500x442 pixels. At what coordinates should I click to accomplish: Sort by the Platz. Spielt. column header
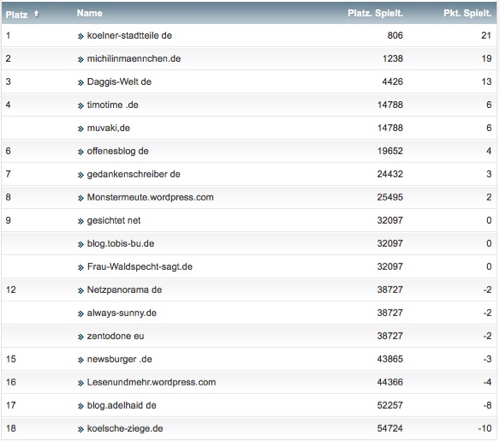click(x=375, y=13)
